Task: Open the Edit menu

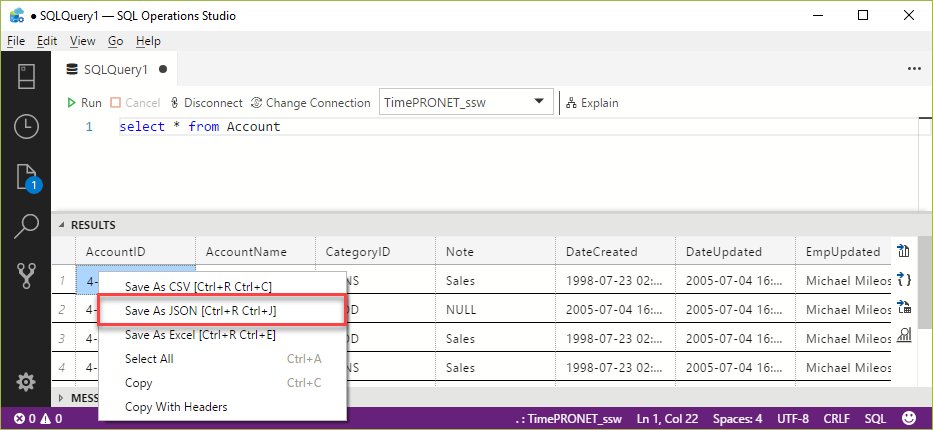Action: coord(47,41)
